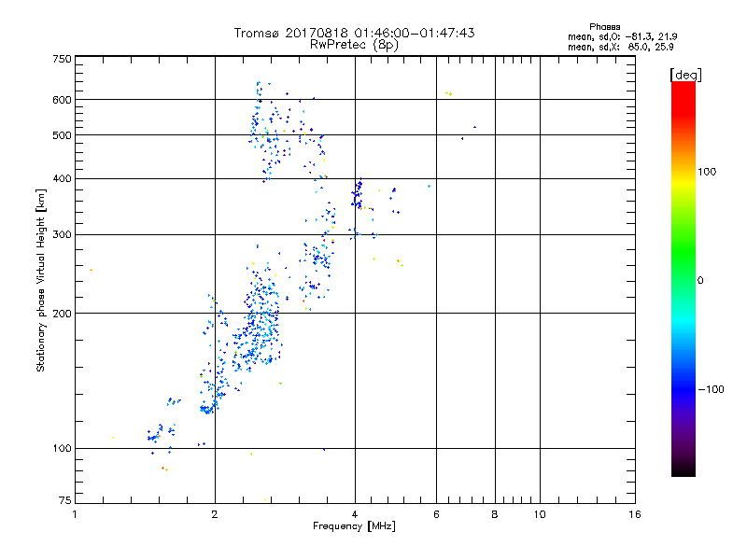Click the '600' y-axis tick label

tap(62, 100)
